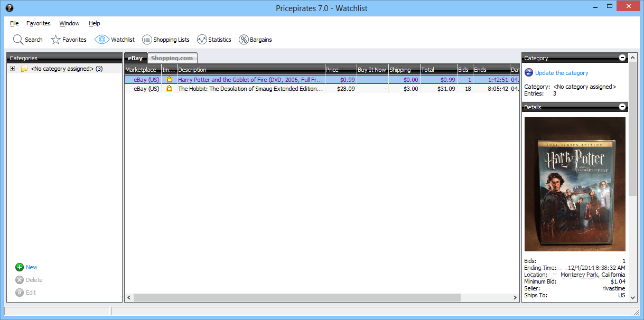
Task: Click the New category link
Action: coord(32,267)
